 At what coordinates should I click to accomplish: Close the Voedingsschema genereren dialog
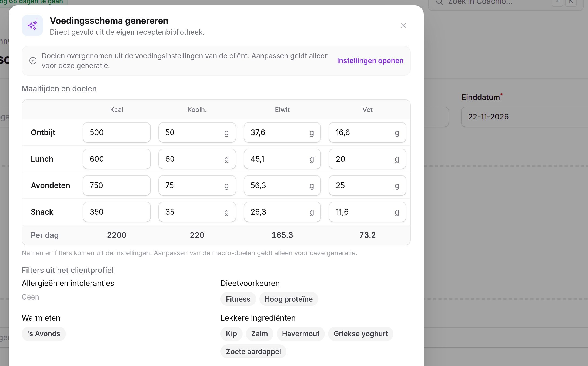(403, 25)
